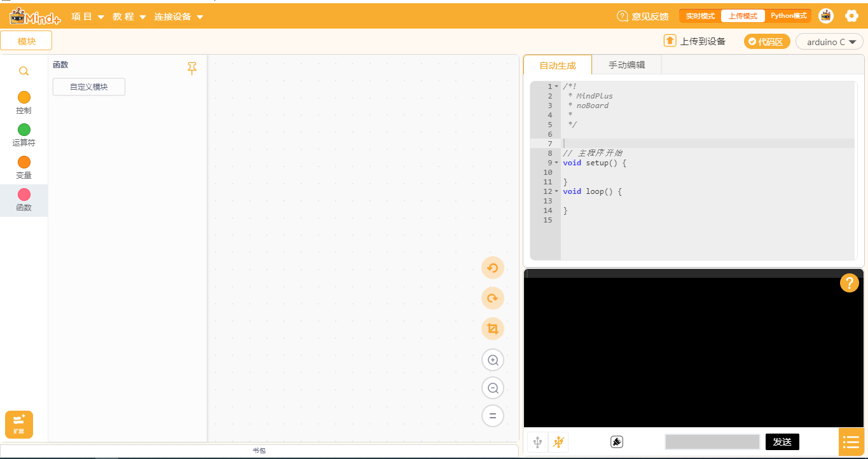Screen dimensions: 868x459
Task: Click the 意见反馈 feedback icon
Action: pos(623,17)
